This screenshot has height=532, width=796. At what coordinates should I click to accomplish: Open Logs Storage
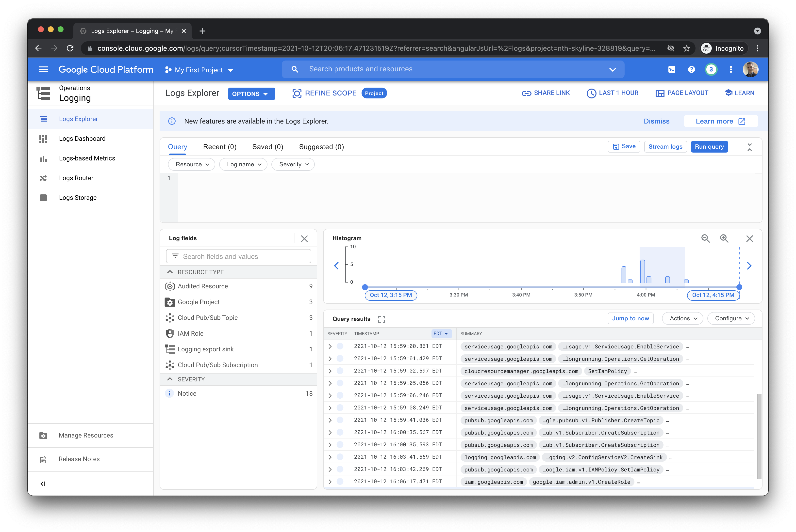(78, 197)
